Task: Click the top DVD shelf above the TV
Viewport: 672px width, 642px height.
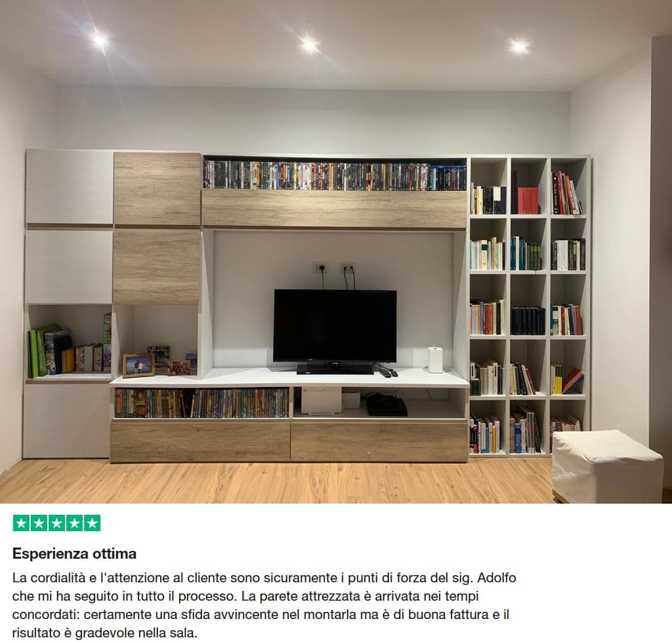Action: coord(335,174)
